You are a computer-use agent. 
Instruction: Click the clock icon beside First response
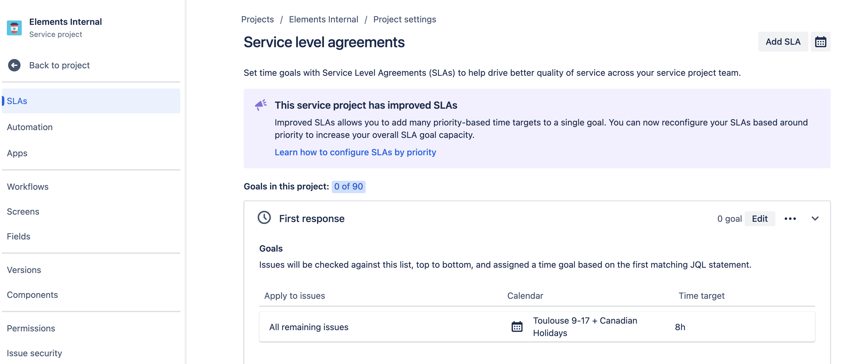(x=264, y=218)
